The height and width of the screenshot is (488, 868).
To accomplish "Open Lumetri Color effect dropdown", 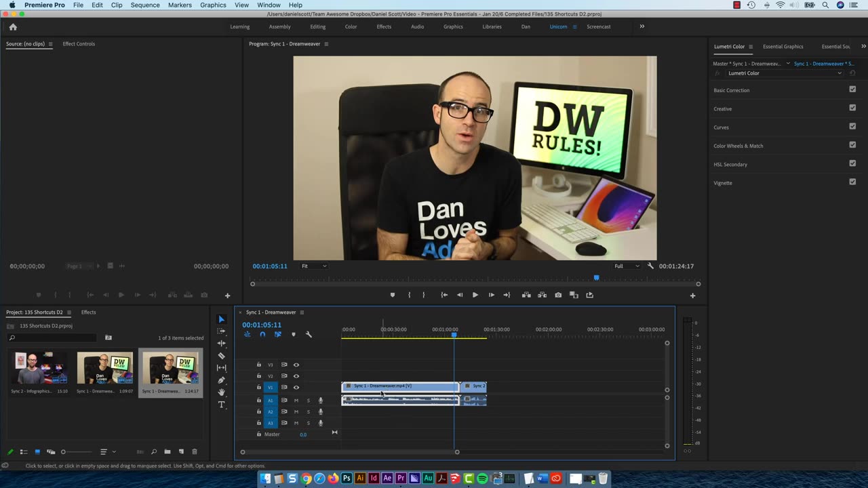I will pos(785,73).
